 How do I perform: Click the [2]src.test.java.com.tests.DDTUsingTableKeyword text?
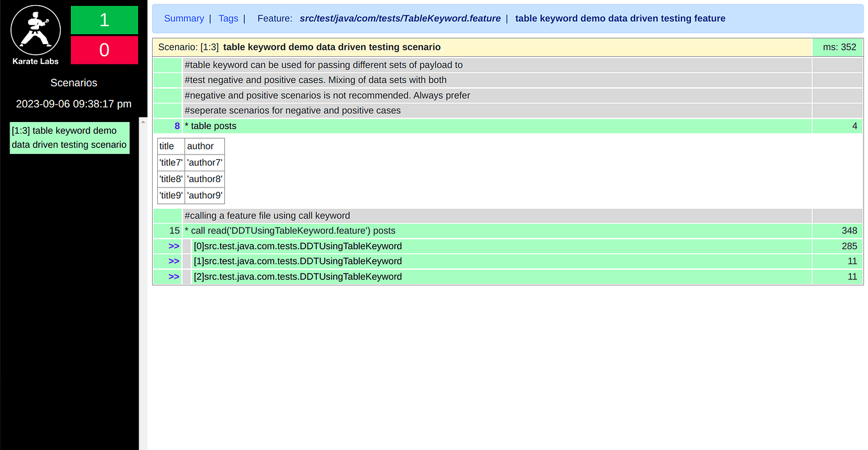tap(298, 277)
